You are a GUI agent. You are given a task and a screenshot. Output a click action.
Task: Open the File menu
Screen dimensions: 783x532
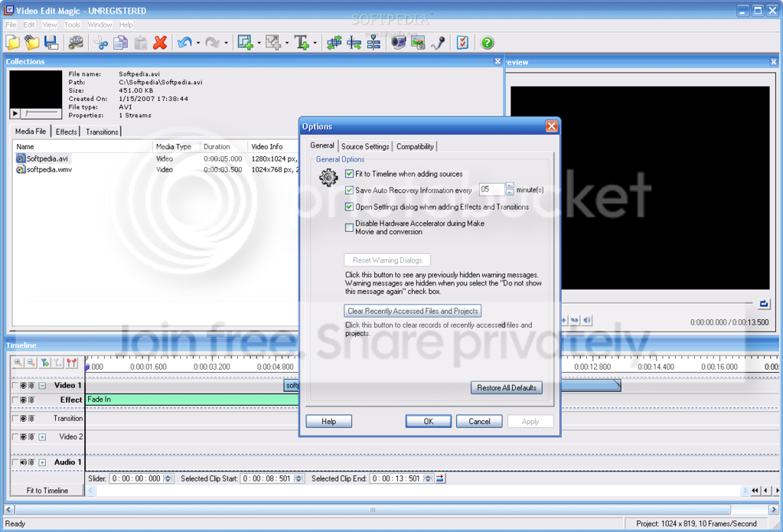coord(11,24)
